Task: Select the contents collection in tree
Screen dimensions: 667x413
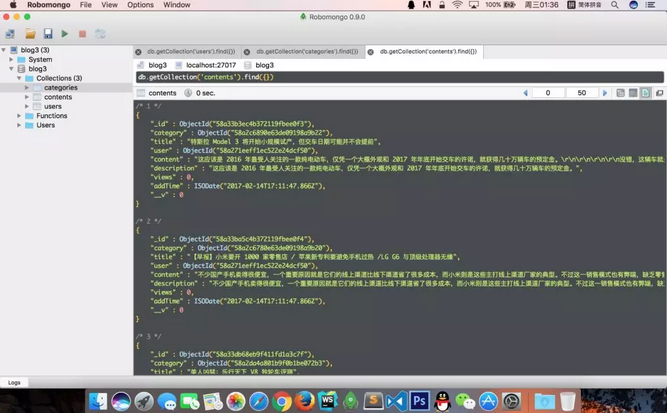Action: click(x=58, y=97)
